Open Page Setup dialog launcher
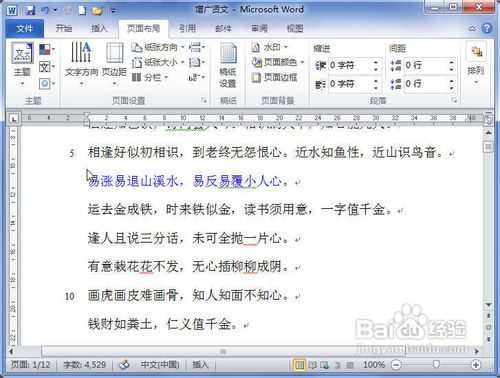Viewport: 500px width, 378px height. (204, 100)
